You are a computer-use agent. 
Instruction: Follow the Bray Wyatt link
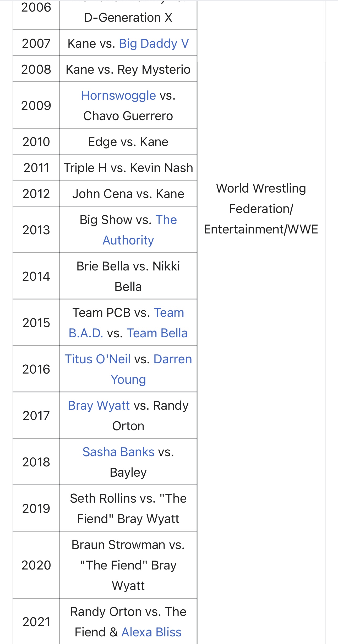(99, 406)
